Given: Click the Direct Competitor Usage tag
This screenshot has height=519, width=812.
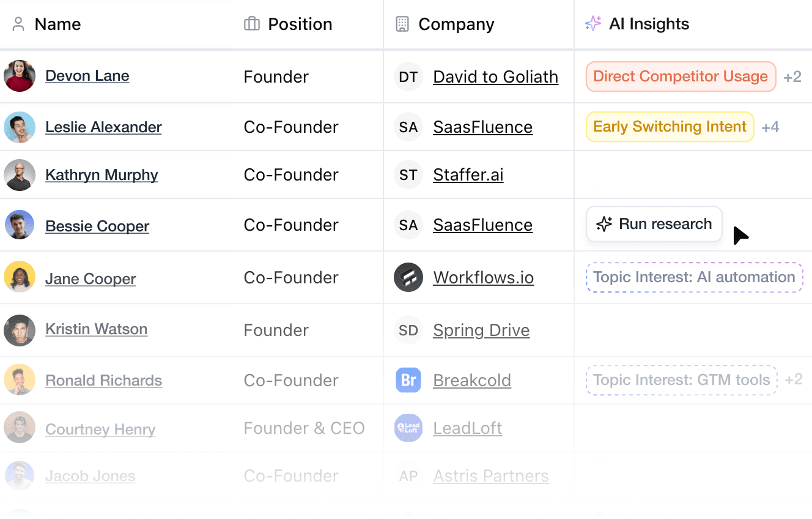Looking at the screenshot, I should tap(681, 77).
